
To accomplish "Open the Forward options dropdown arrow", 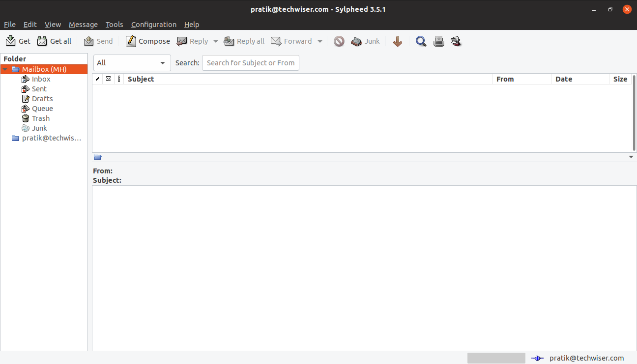I will click(319, 41).
